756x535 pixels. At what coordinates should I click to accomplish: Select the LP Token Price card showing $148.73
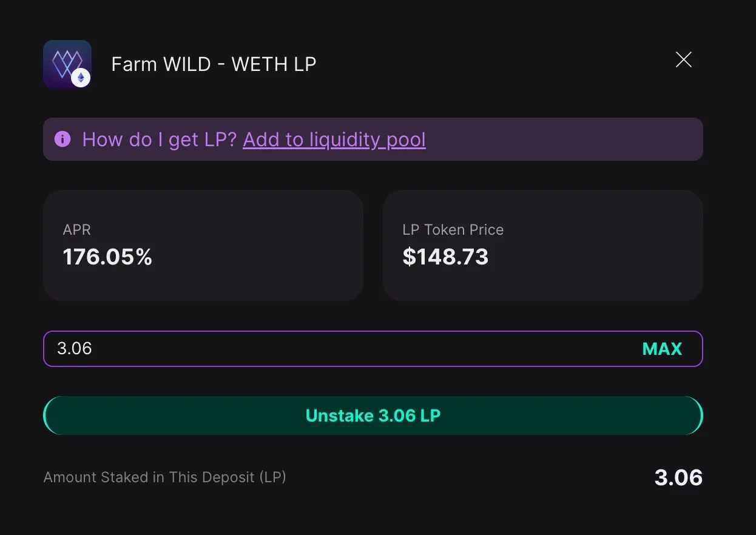click(543, 245)
